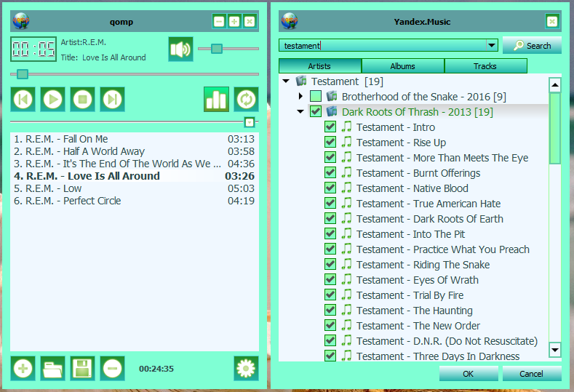The image size is (574, 392).
Task: Select R.E.M. - Perfect Circle track
Action: coord(135,201)
